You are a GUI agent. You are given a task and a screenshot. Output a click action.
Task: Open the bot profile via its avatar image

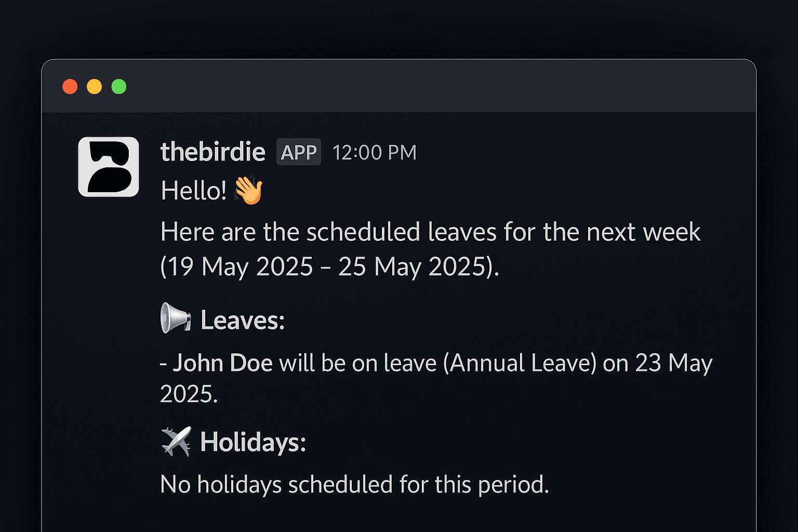pyautogui.click(x=108, y=166)
